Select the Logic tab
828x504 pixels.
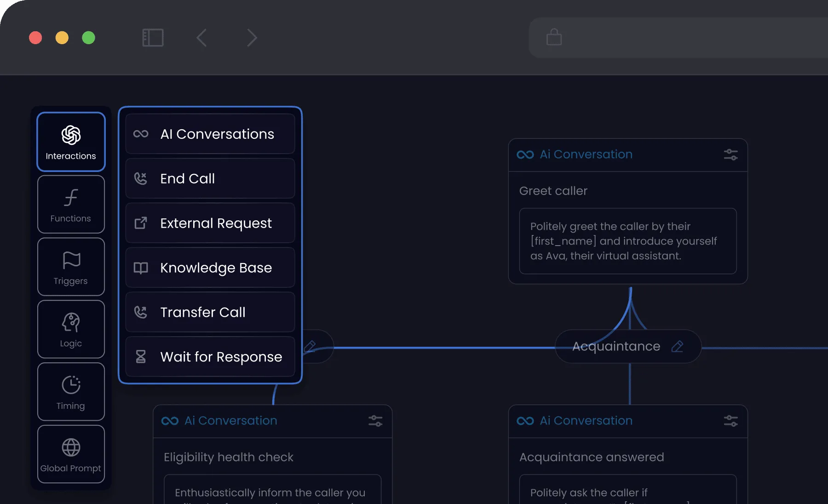(71, 329)
